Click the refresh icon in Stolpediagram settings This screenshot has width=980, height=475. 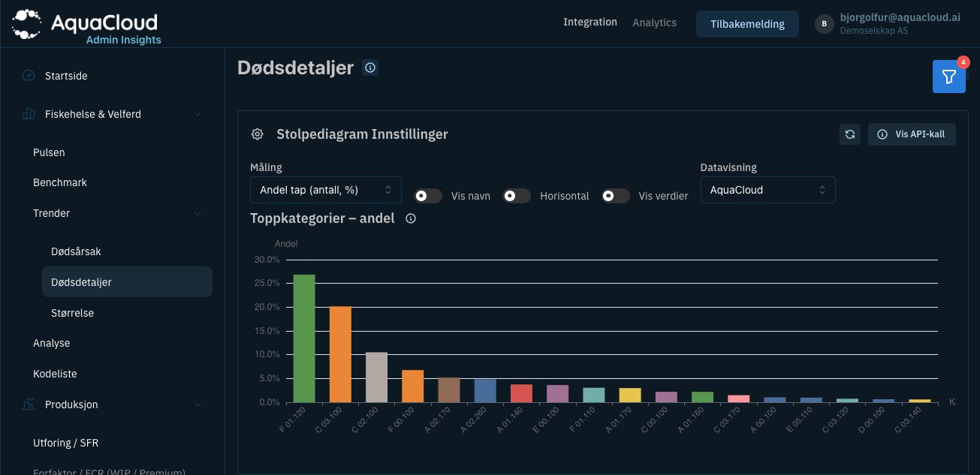tap(849, 134)
